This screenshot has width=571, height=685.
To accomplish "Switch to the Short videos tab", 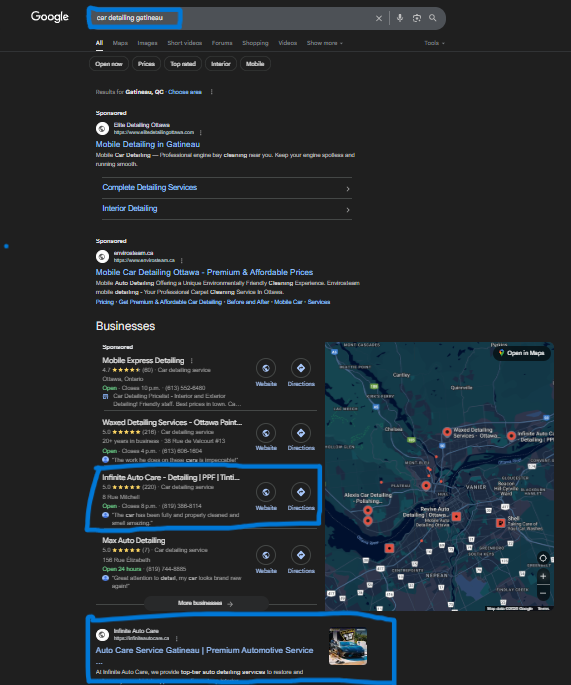I will pos(184,43).
